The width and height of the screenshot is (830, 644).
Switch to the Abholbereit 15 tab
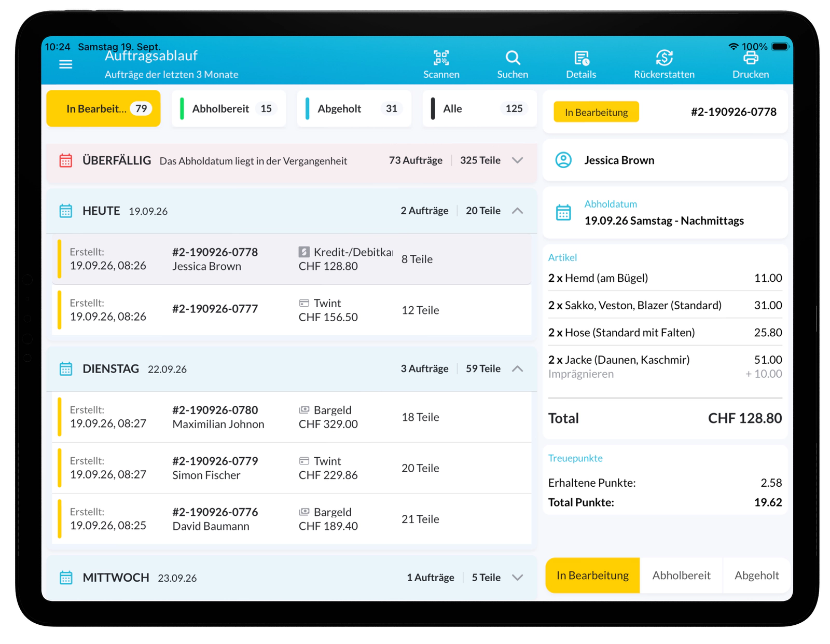(x=229, y=108)
